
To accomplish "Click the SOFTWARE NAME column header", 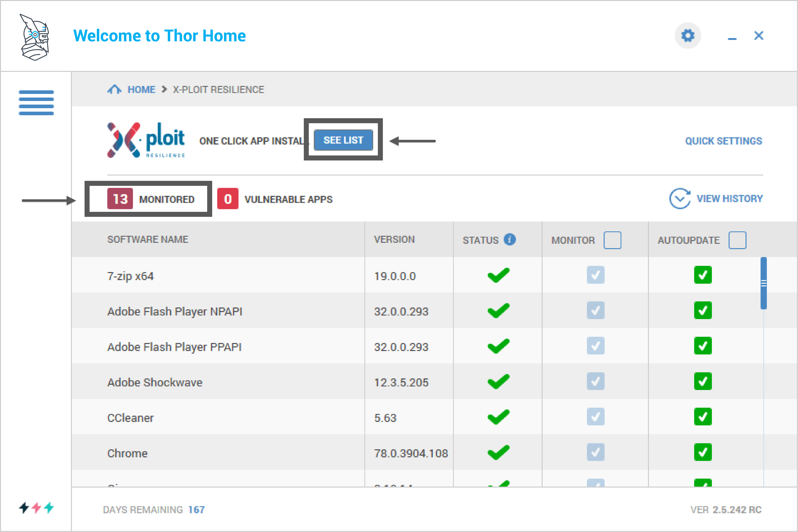I will pyautogui.click(x=148, y=240).
